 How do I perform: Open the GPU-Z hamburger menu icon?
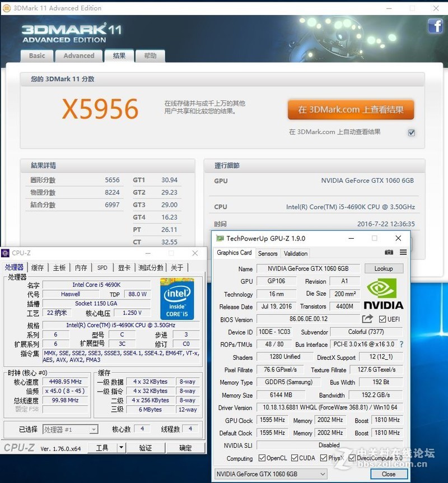point(402,253)
